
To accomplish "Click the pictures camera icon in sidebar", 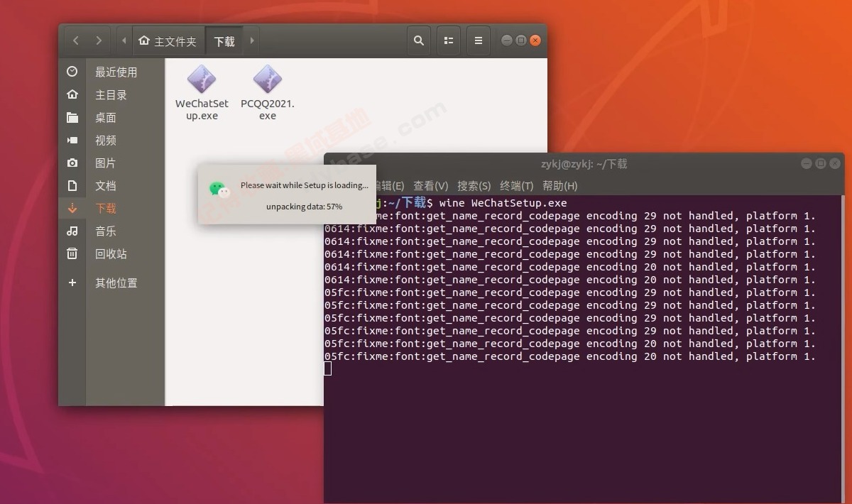I will (x=72, y=163).
